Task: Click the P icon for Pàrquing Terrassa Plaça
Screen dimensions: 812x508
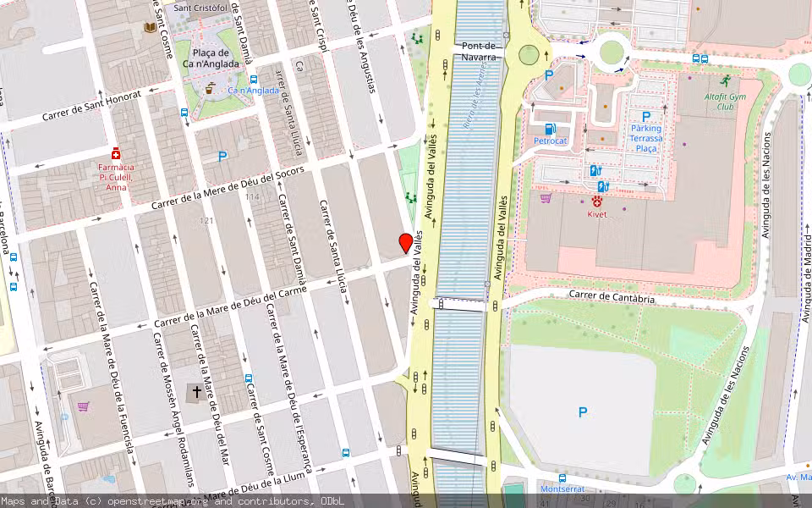Action: [x=645, y=115]
